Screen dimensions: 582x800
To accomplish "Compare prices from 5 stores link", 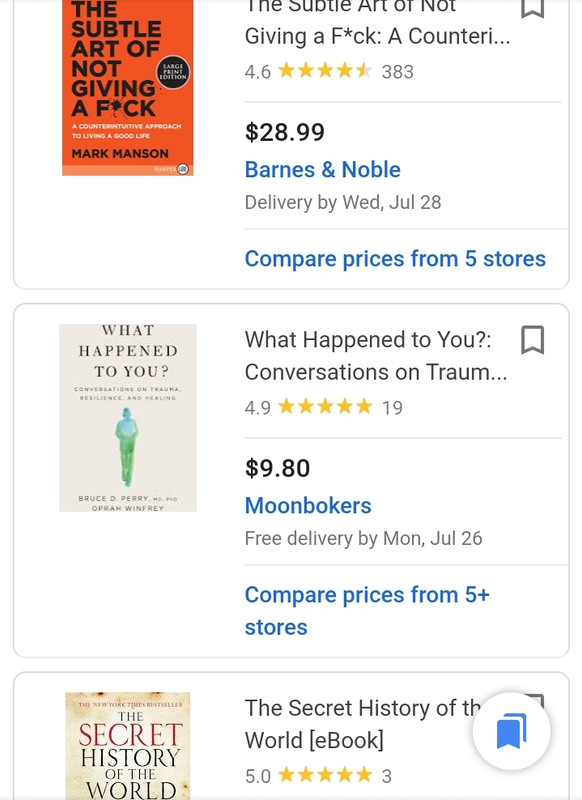I will 395,259.
